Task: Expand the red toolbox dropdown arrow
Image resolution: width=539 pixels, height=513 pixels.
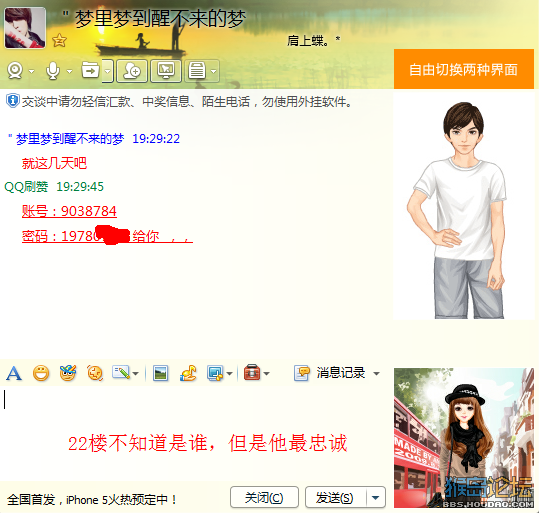Action: pos(266,373)
